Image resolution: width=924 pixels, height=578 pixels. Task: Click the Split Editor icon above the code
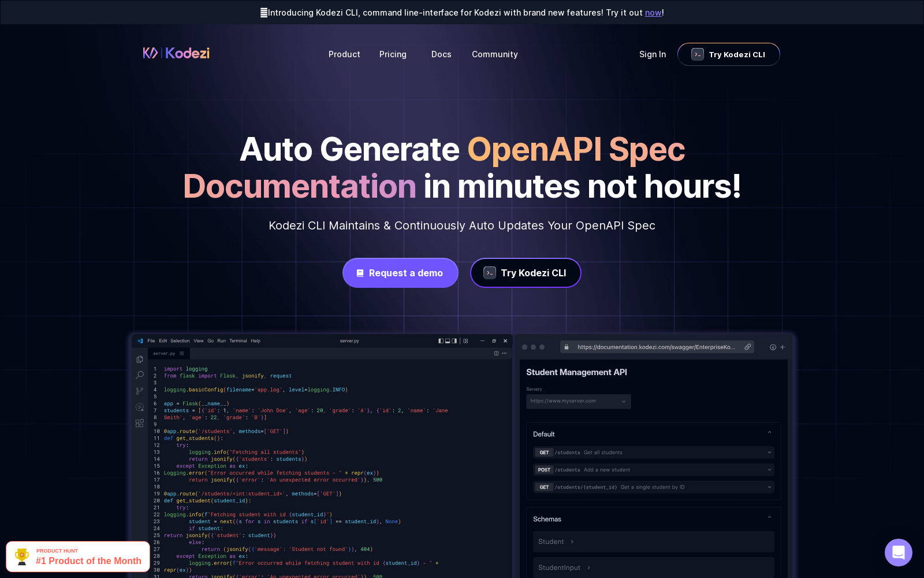(496, 353)
